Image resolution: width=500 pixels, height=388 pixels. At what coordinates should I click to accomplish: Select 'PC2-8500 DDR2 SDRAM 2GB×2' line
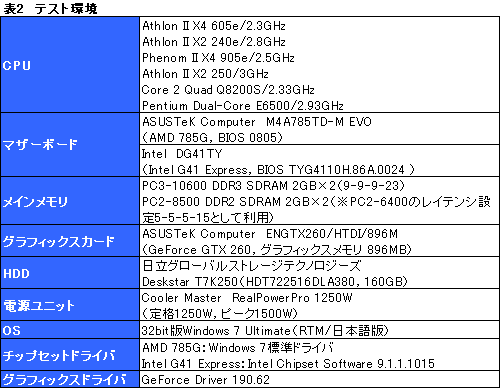[316, 202]
